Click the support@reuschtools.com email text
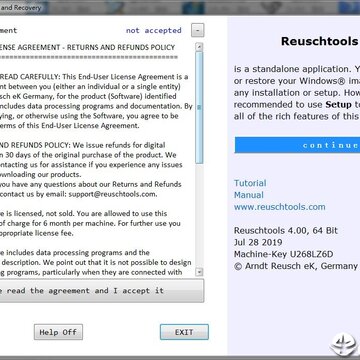360x360 pixels. pos(113,194)
